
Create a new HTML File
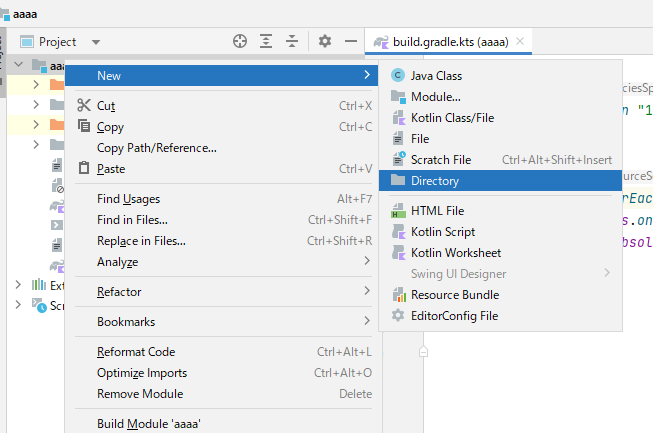tap(501, 211)
